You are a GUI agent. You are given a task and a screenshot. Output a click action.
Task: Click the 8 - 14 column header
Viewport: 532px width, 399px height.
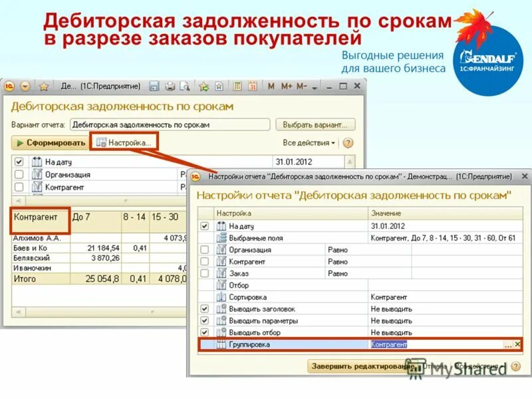(135, 221)
